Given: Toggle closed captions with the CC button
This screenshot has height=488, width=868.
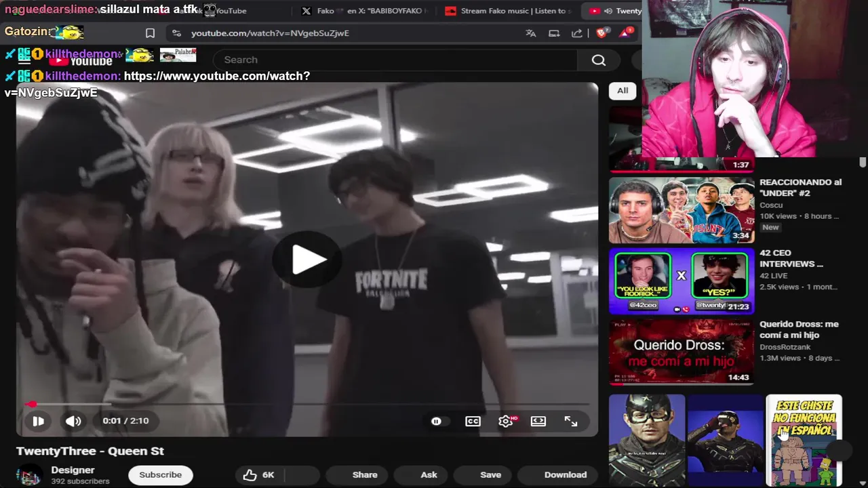Looking at the screenshot, I should tap(473, 421).
